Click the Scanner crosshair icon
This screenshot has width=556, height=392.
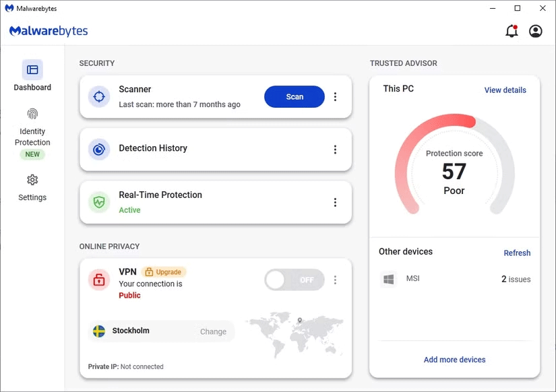point(99,96)
